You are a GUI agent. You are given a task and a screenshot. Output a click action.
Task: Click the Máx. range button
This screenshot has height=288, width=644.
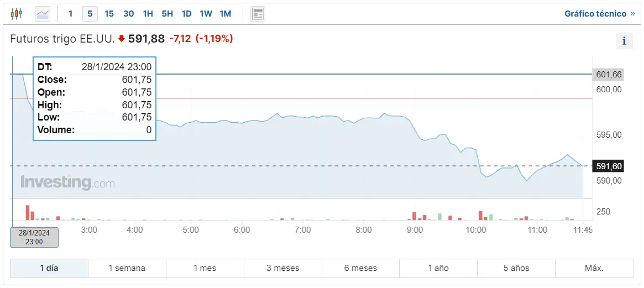coord(594,268)
